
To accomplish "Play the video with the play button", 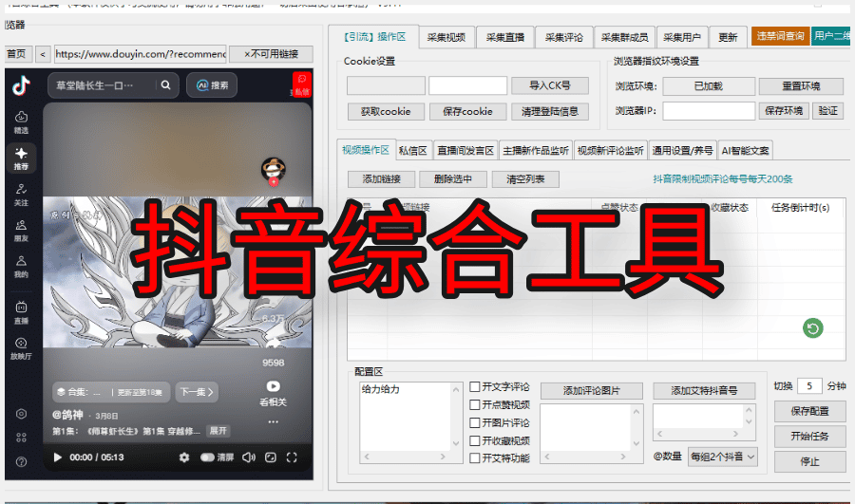I will (58, 457).
